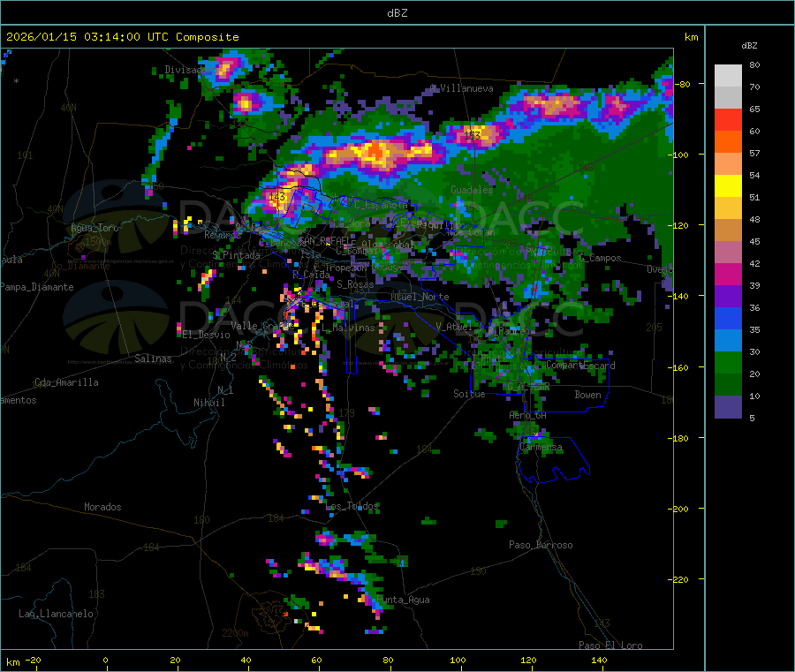The height and width of the screenshot is (672, 795).
Task: Click the 'Divisadero' map label
Action: pos(190,70)
